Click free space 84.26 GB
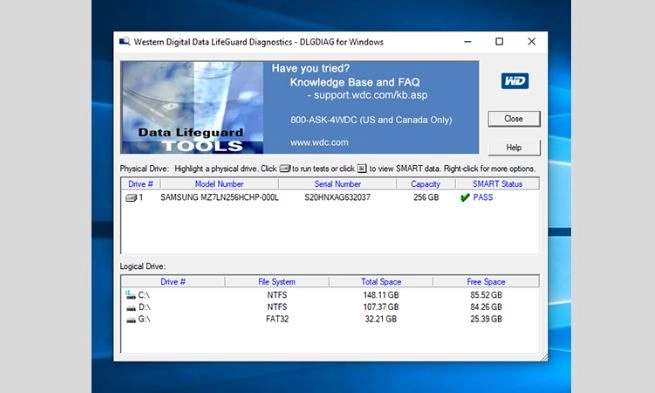The width and height of the screenshot is (655, 393). (x=486, y=307)
